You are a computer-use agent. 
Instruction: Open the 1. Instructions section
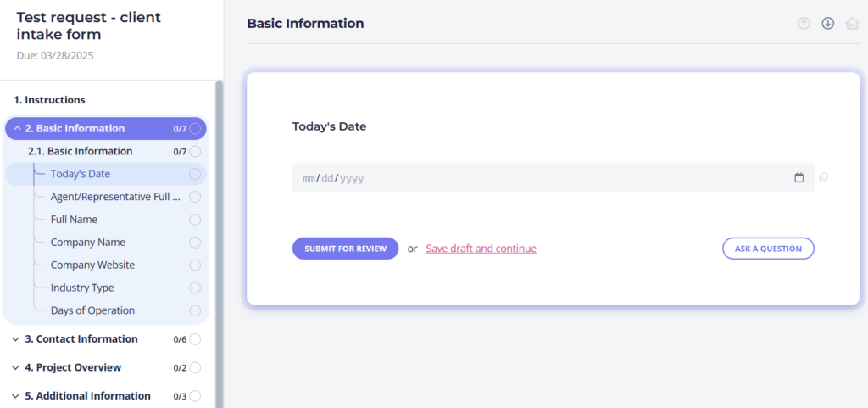pos(49,100)
